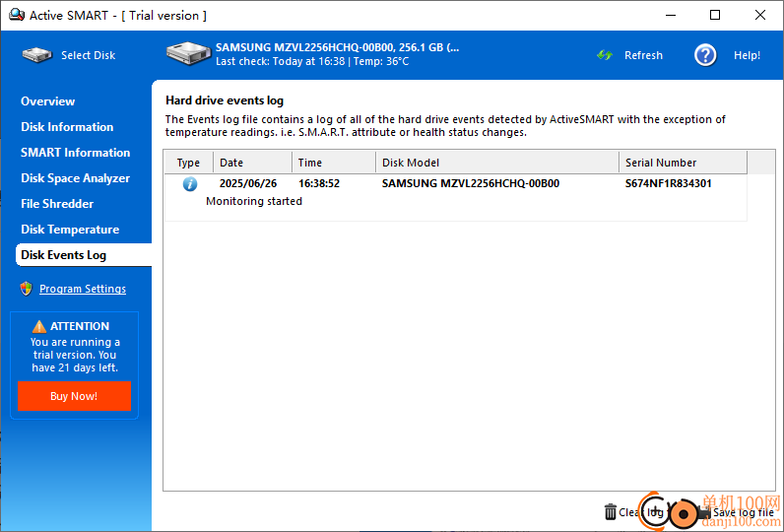Sort by Disk Model column header
The height and width of the screenshot is (532, 784).
pos(497,163)
